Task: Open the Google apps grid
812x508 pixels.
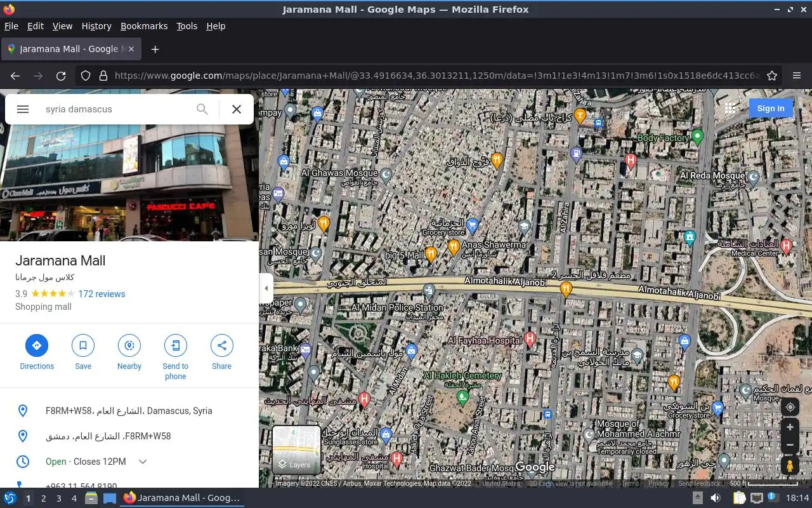Action: coord(730,109)
